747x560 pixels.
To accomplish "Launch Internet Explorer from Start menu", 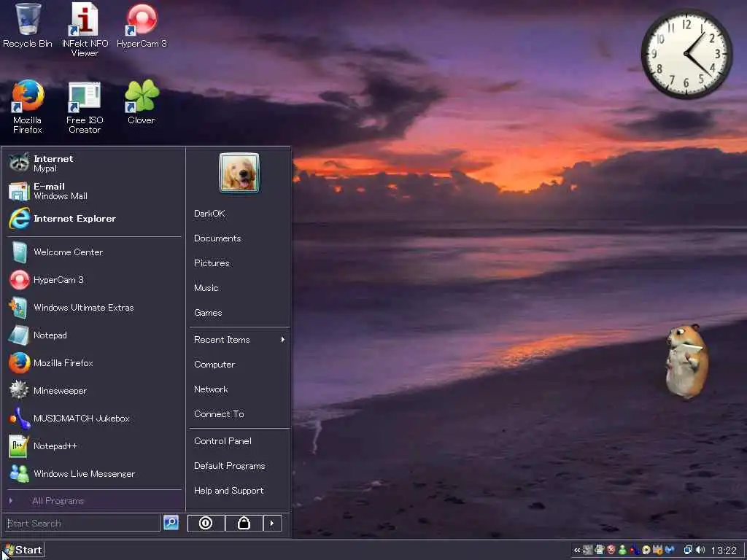I will [94, 219].
